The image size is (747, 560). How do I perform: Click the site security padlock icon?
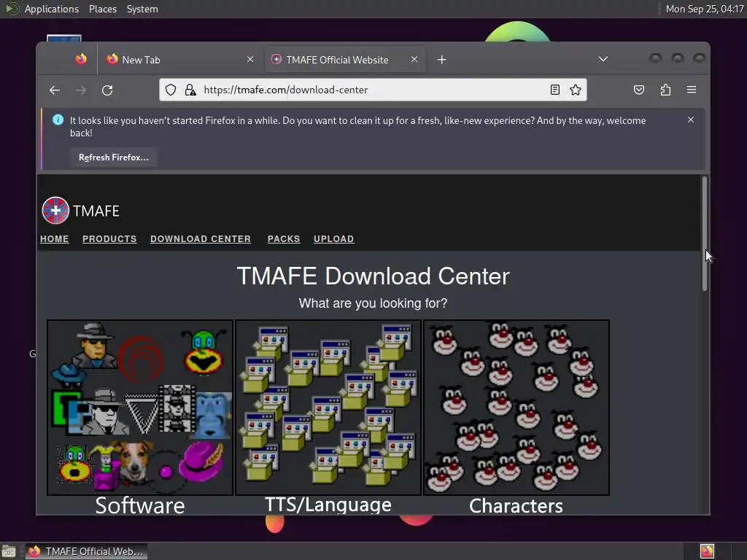(190, 90)
